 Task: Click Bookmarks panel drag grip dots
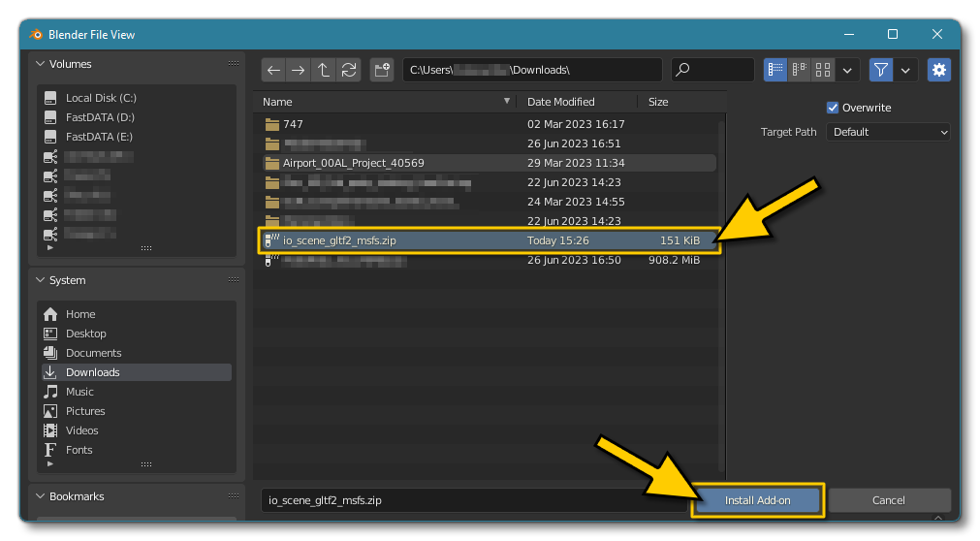click(x=233, y=496)
